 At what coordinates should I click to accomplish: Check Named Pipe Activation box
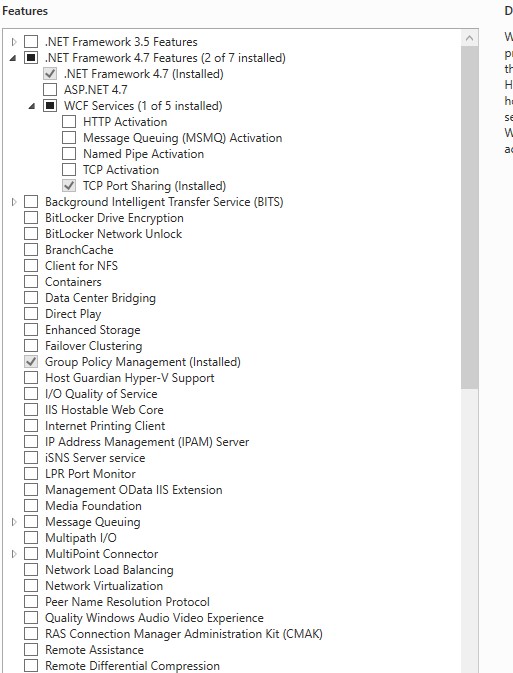click(69, 154)
